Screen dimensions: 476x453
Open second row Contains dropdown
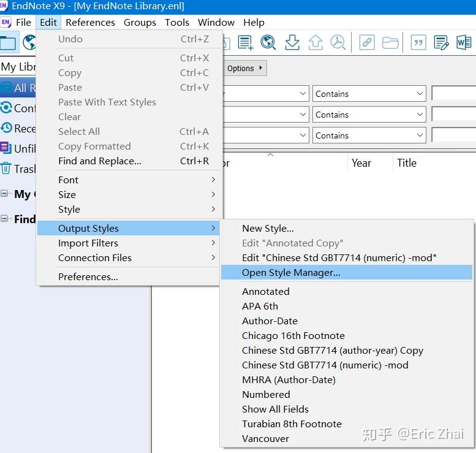(x=369, y=115)
